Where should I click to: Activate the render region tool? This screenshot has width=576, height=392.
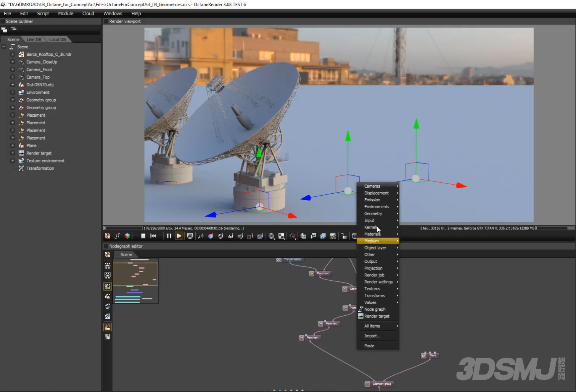point(250,236)
